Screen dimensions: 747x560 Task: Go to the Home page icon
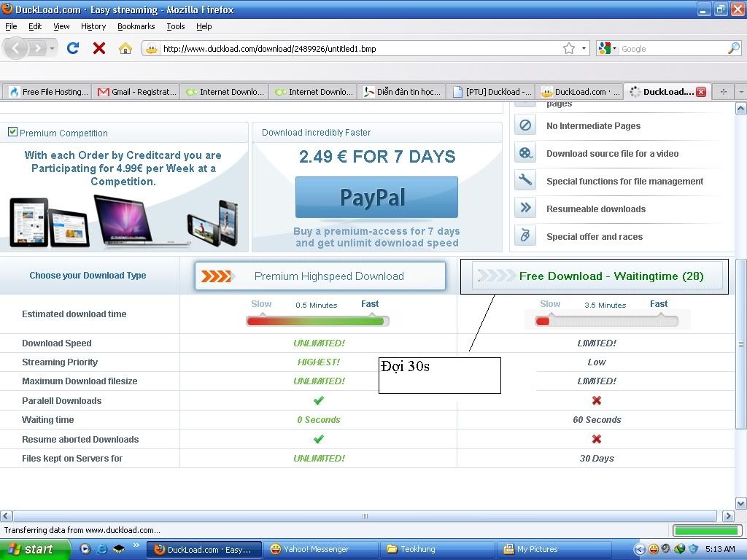[125, 48]
